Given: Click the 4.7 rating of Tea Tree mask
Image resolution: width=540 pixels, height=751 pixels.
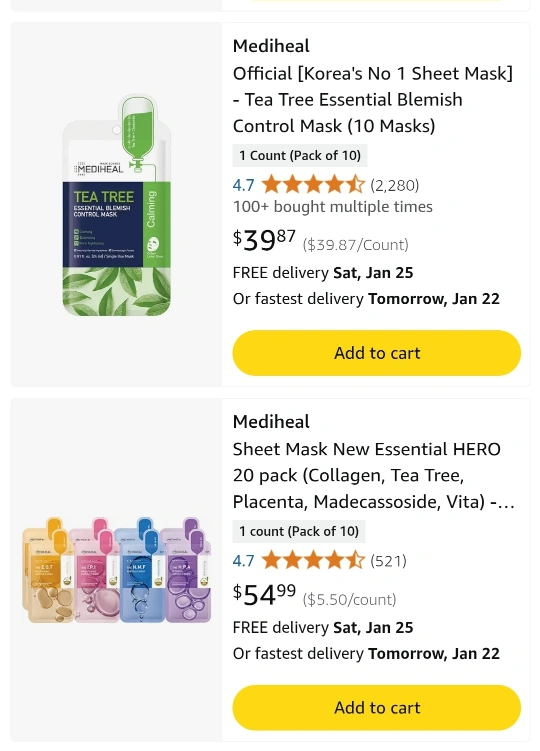Looking at the screenshot, I should [243, 185].
